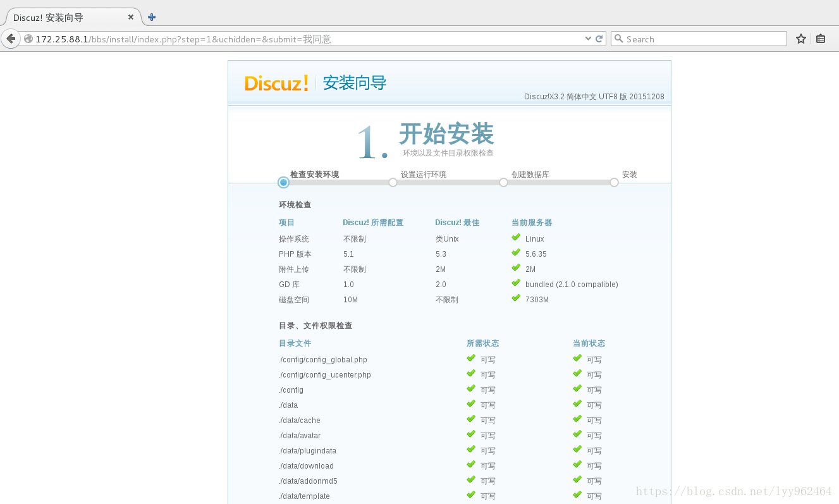Click the 当前服务器 column header

pyautogui.click(x=532, y=223)
